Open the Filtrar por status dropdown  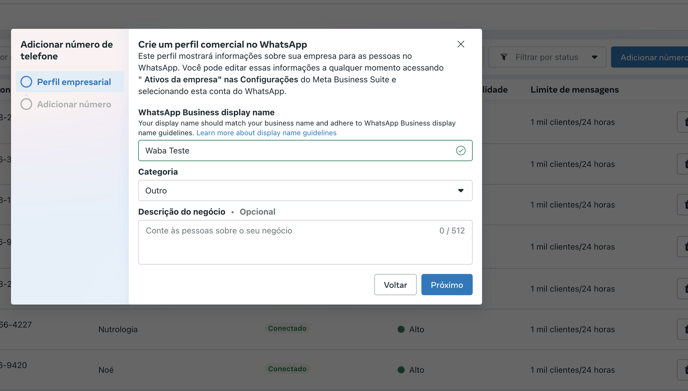(x=547, y=57)
